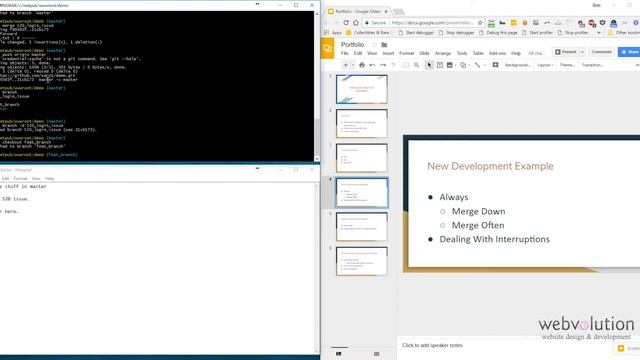This screenshot has height=360, width=640.
Task: Open the Format menu in Notepad
Action: pyautogui.click(x=20, y=179)
